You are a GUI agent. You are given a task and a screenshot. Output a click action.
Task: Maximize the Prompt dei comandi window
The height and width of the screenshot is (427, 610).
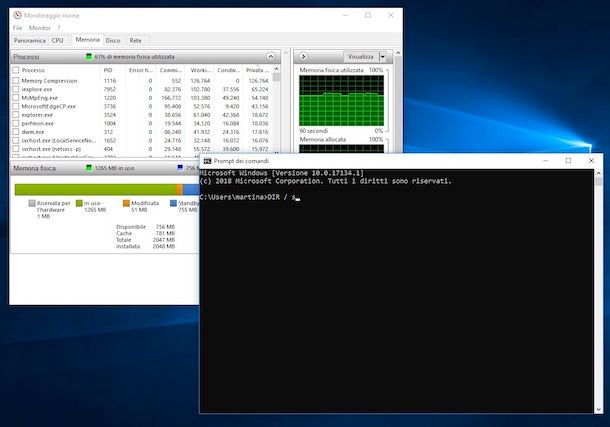coord(568,161)
